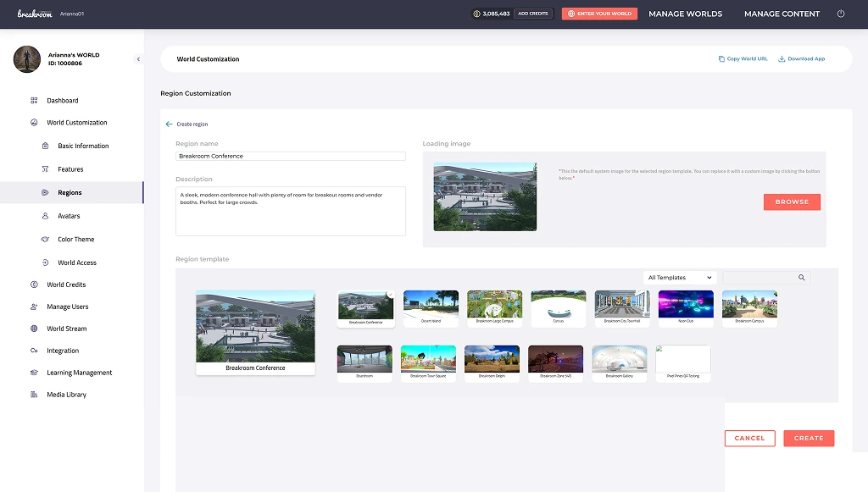The height and width of the screenshot is (492, 868).
Task: Click the Description text area
Action: [x=291, y=211]
